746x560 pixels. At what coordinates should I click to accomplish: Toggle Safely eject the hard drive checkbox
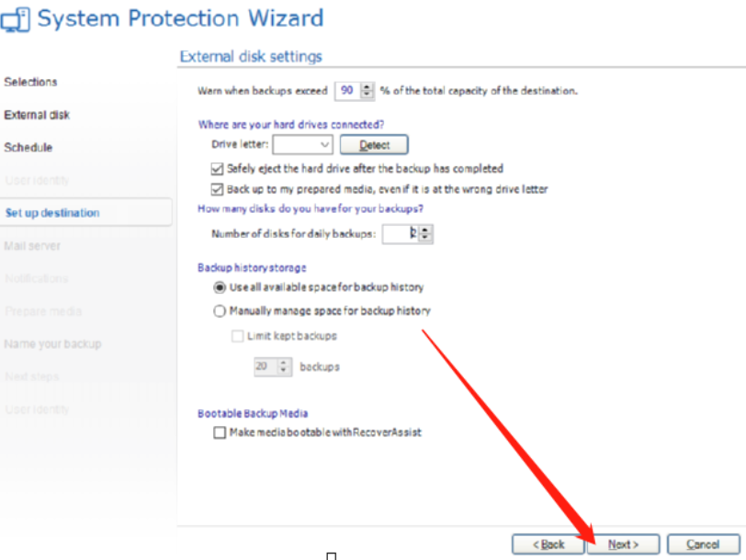pyautogui.click(x=218, y=169)
